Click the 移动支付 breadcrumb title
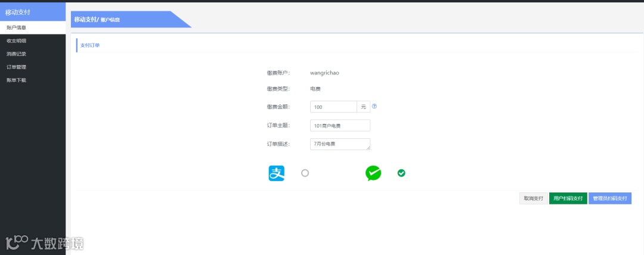This screenshot has height=255, width=644. tap(85, 19)
